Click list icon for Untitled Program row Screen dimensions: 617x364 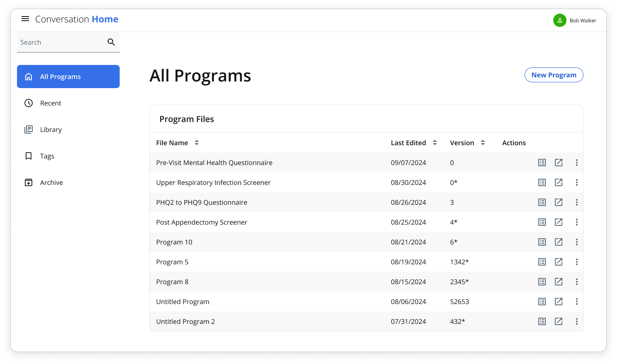point(542,302)
